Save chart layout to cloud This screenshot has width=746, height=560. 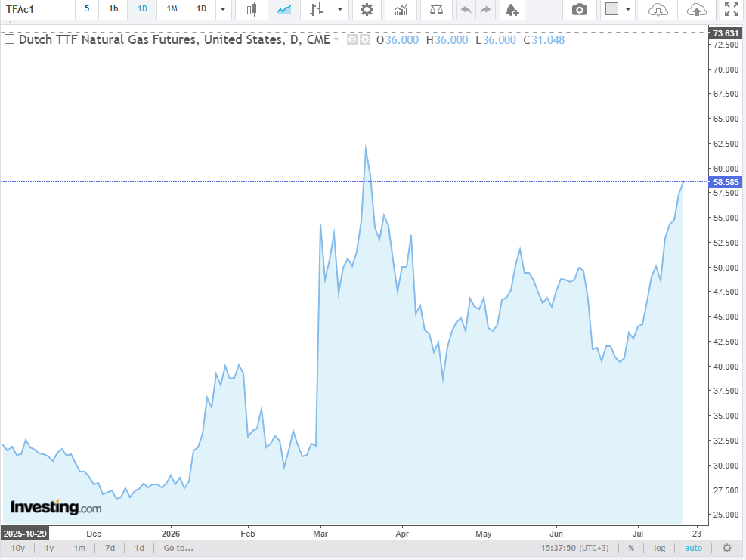(696, 10)
